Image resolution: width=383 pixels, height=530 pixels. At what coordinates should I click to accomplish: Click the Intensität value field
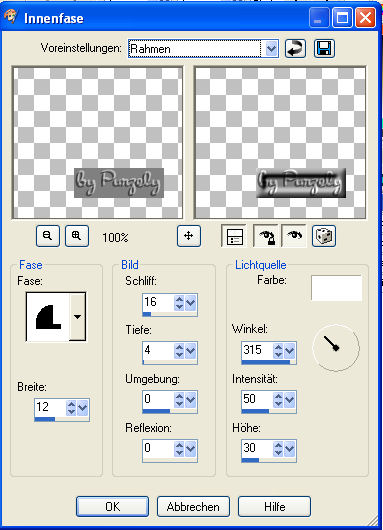tap(257, 399)
